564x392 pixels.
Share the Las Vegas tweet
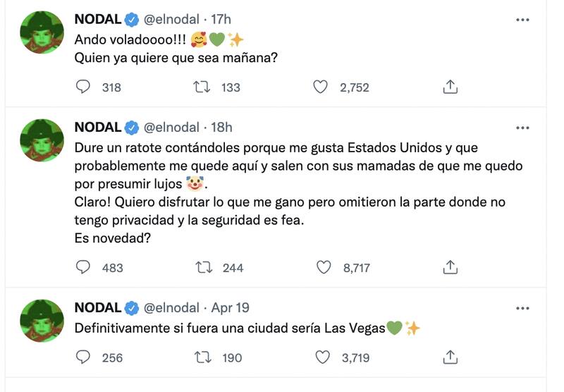[451, 357]
